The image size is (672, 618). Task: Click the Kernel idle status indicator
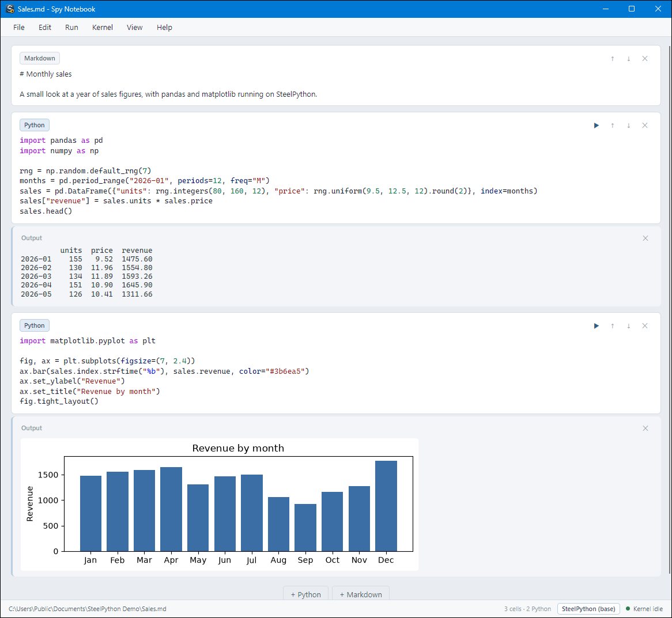tap(644, 609)
